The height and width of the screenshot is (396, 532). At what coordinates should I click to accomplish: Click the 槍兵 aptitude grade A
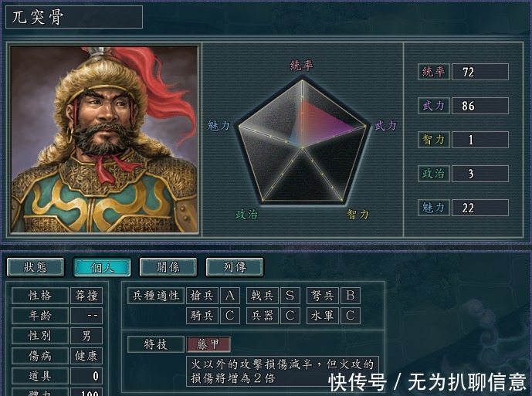[x=229, y=296]
